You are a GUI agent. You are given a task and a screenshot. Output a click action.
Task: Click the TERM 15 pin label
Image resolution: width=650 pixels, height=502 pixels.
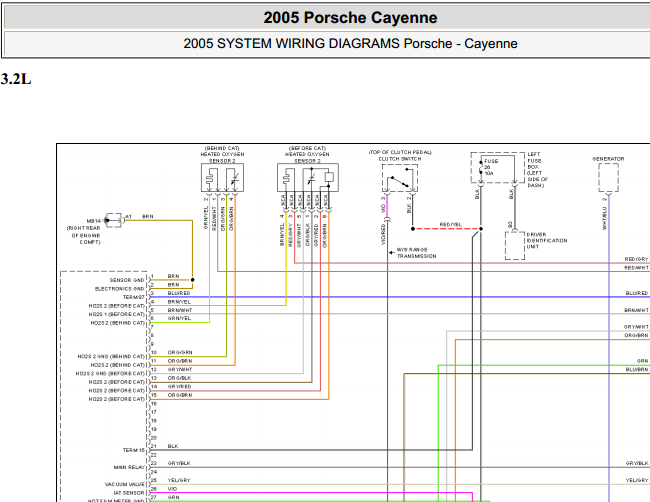pyautogui.click(x=133, y=450)
